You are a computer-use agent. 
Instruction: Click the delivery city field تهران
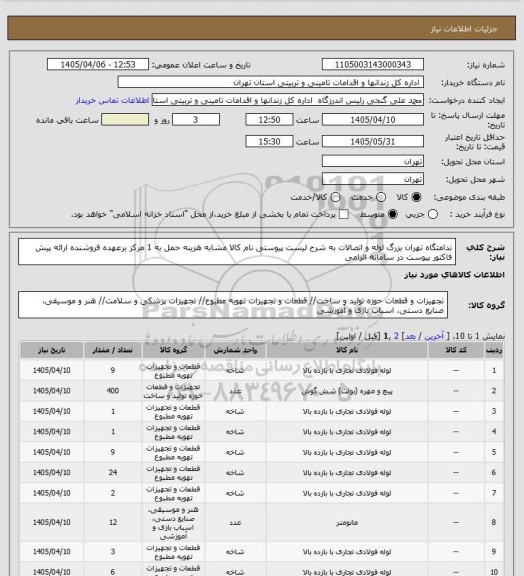(373, 179)
